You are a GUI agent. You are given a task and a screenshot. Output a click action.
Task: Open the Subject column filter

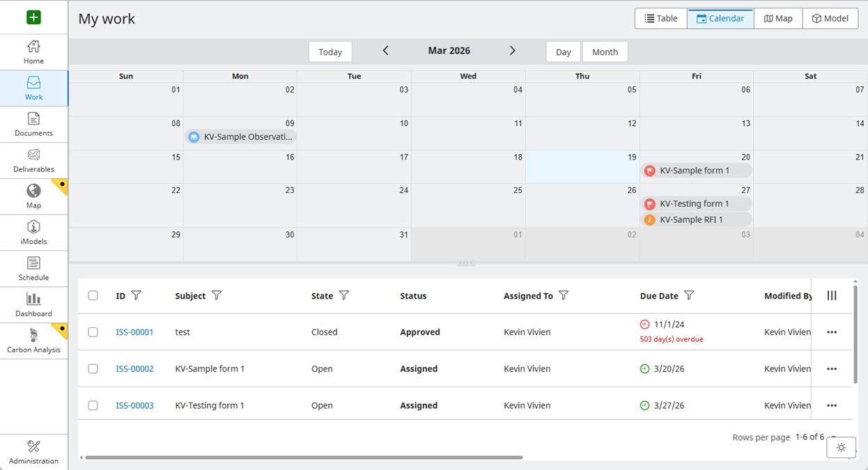[217, 296]
